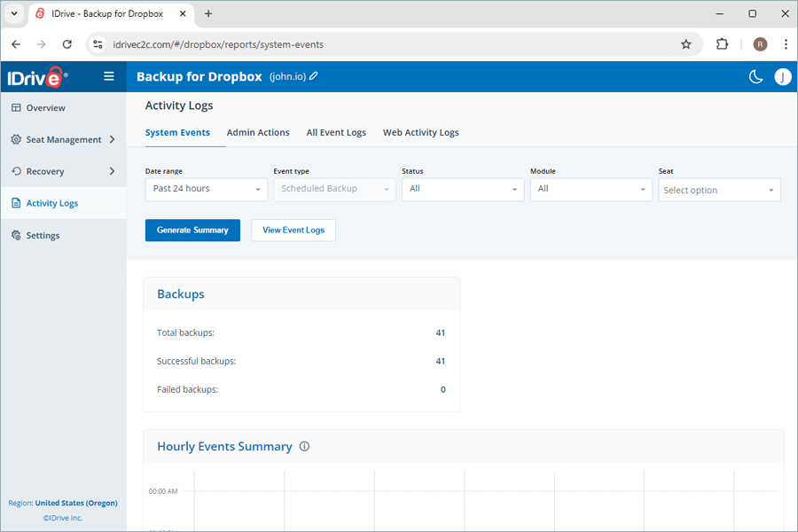This screenshot has height=532, width=798.
Task: Open the Web Activity Logs tab
Action: point(420,132)
